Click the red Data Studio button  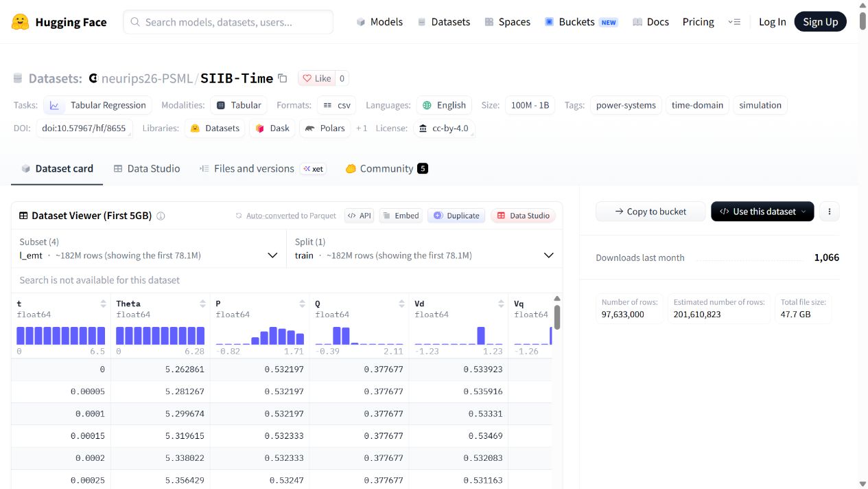[x=524, y=216]
